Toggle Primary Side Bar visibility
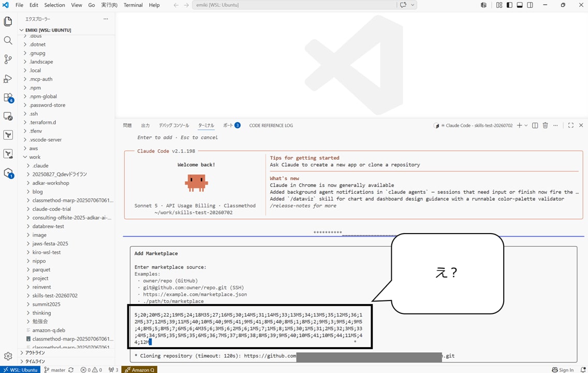 [509, 5]
